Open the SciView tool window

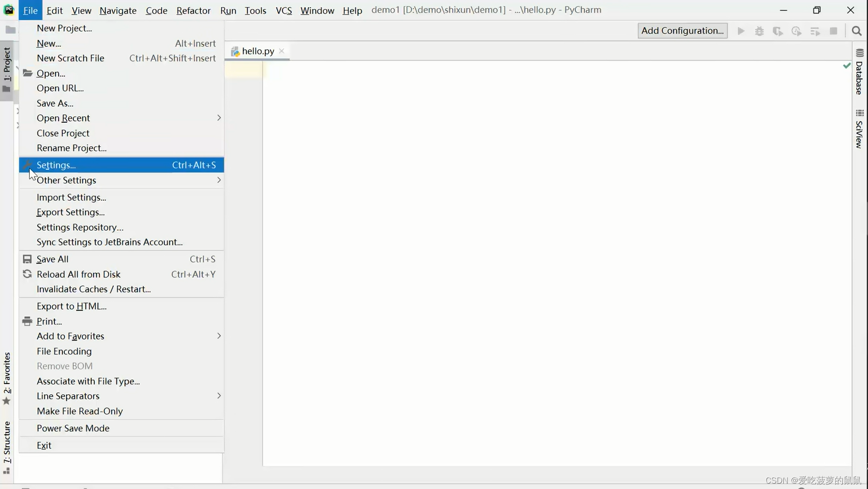point(859,129)
